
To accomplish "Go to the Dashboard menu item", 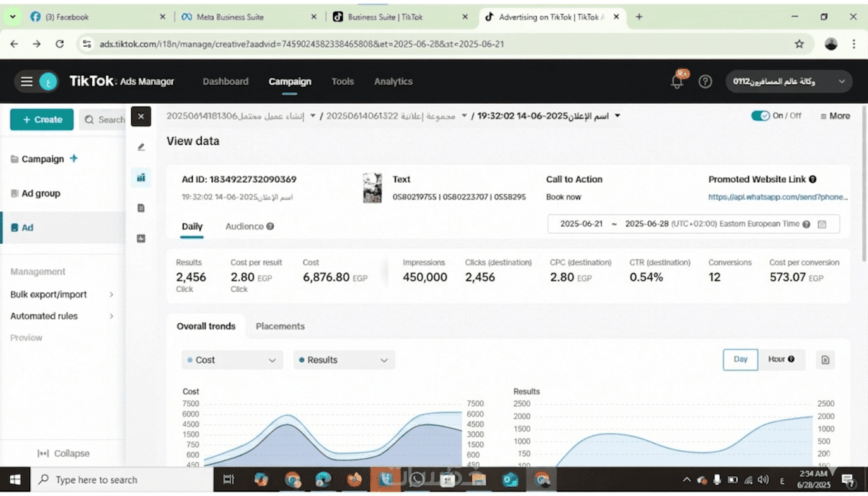I will pos(226,82).
